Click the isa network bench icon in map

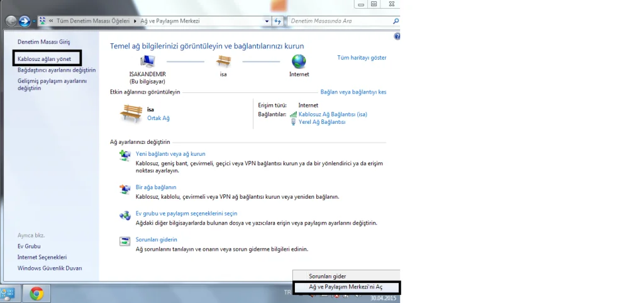click(223, 61)
